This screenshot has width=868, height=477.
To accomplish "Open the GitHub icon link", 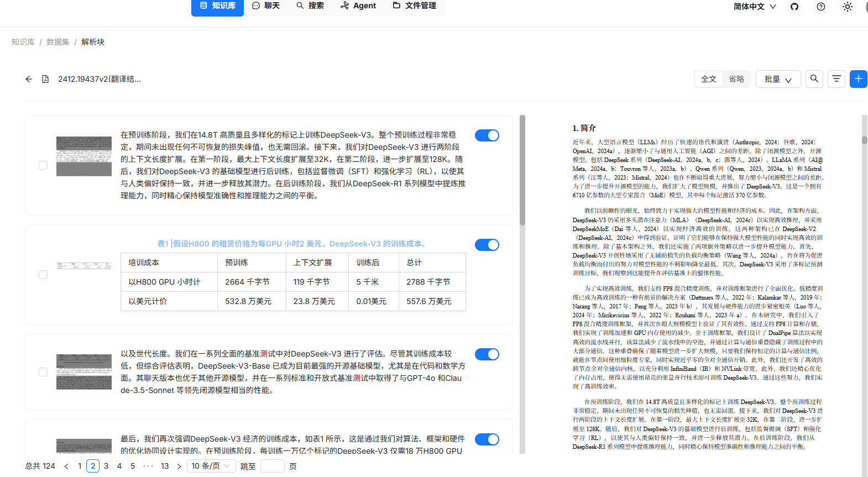I will pos(794,7).
